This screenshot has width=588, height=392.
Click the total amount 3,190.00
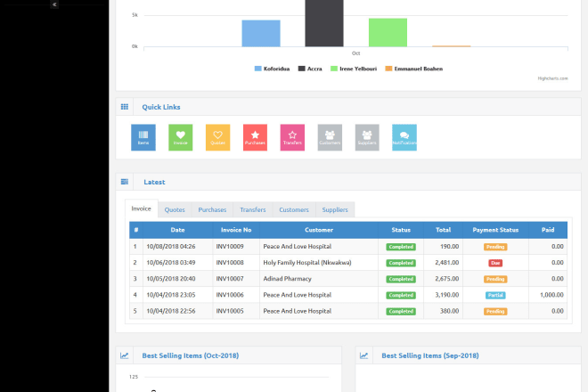[x=447, y=295]
